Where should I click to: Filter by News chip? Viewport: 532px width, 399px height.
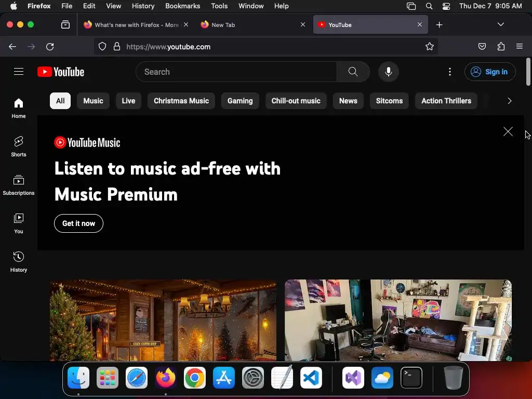point(348,101)
